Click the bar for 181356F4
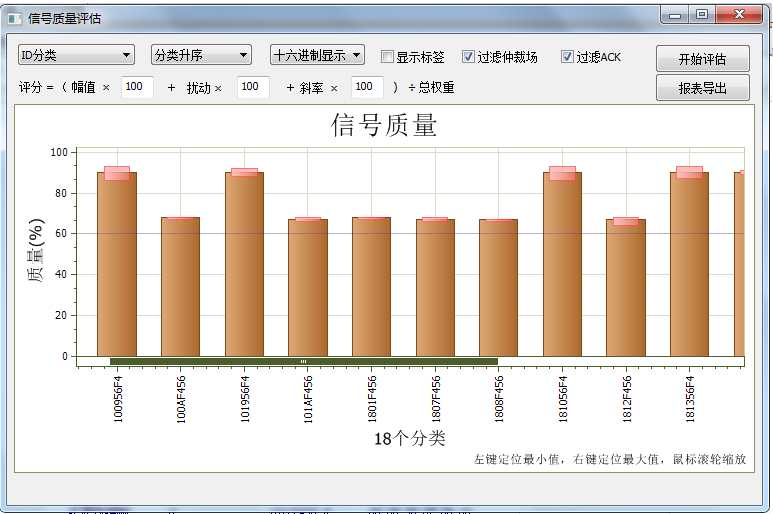This screenshot has width=773, height=514. pos(689,264)
